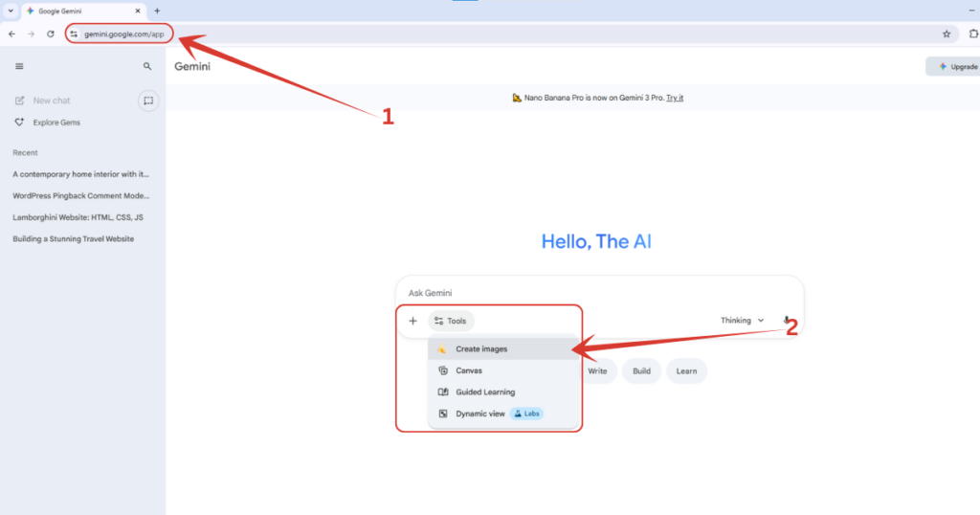
Task: Click the plus add-files icon
Action: coord(412,321)
